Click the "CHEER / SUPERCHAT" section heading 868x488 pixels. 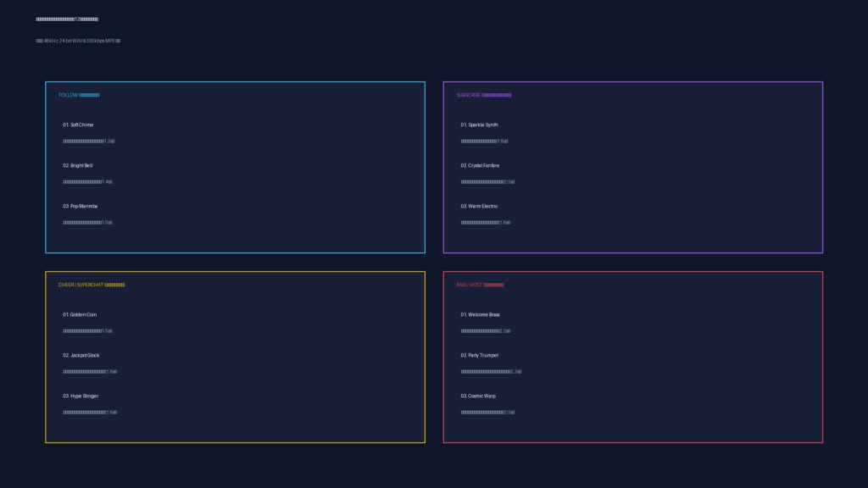[92, 285]
